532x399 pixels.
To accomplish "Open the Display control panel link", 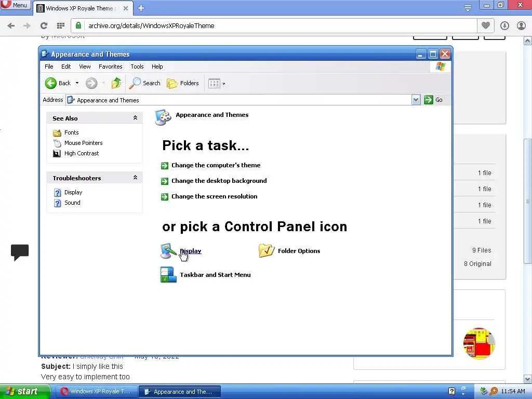I will (190, 251).
